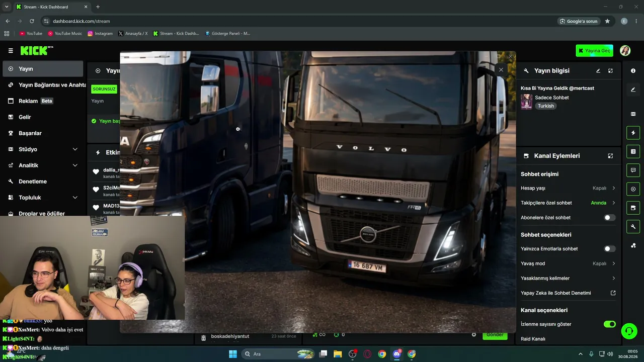Image resolution: width=644 pixels, height=362 pixels.
Task: Open the YouTube Music bookmark
Action: pyautogui.click(x=65, y=34)
